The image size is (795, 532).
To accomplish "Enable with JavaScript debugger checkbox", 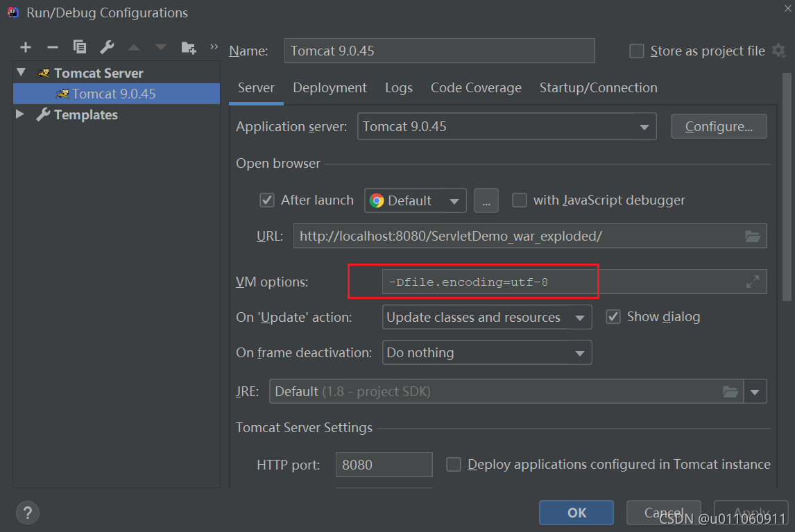I will coord(519,200).
